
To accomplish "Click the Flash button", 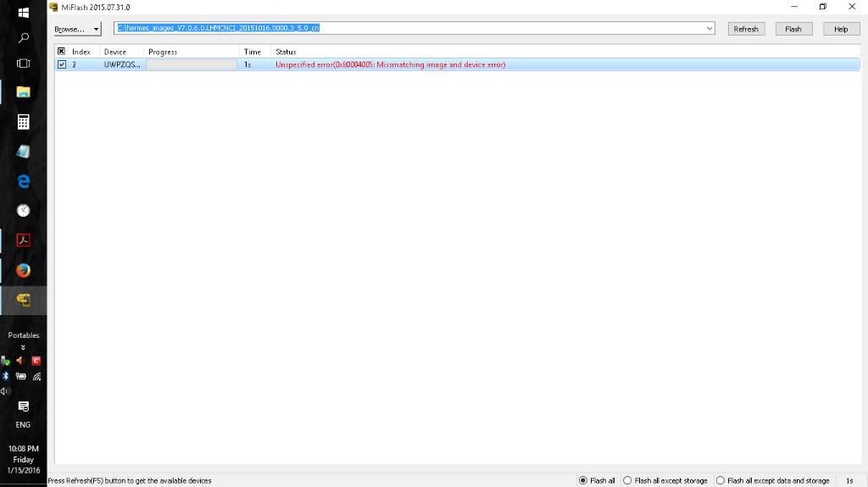I will [793, 29].
